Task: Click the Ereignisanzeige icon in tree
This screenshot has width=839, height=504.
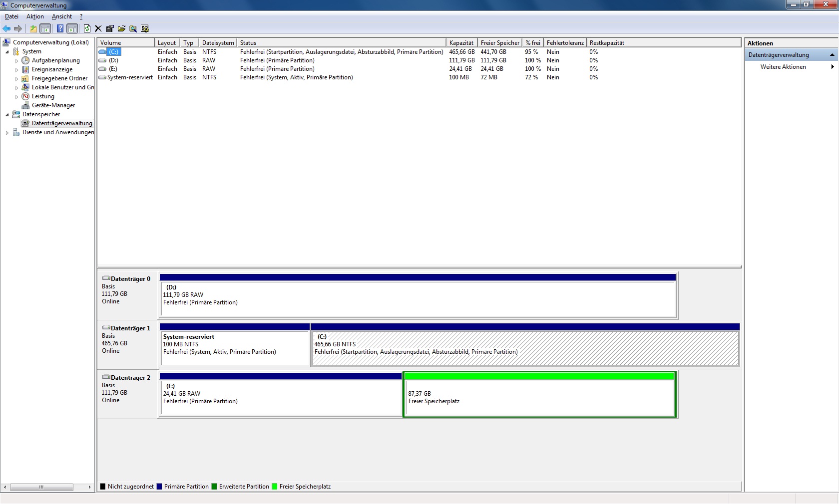Action: point(25,69)
